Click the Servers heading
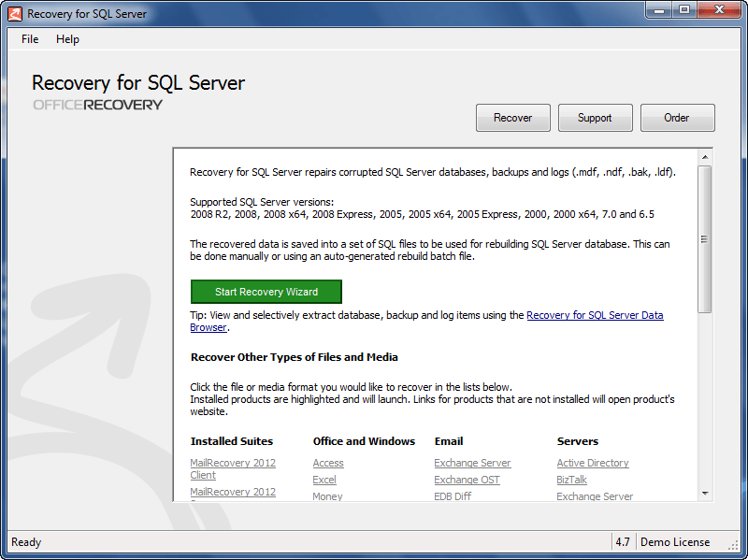This screenshot has height=560, width=748. click(x=577, y=441)
